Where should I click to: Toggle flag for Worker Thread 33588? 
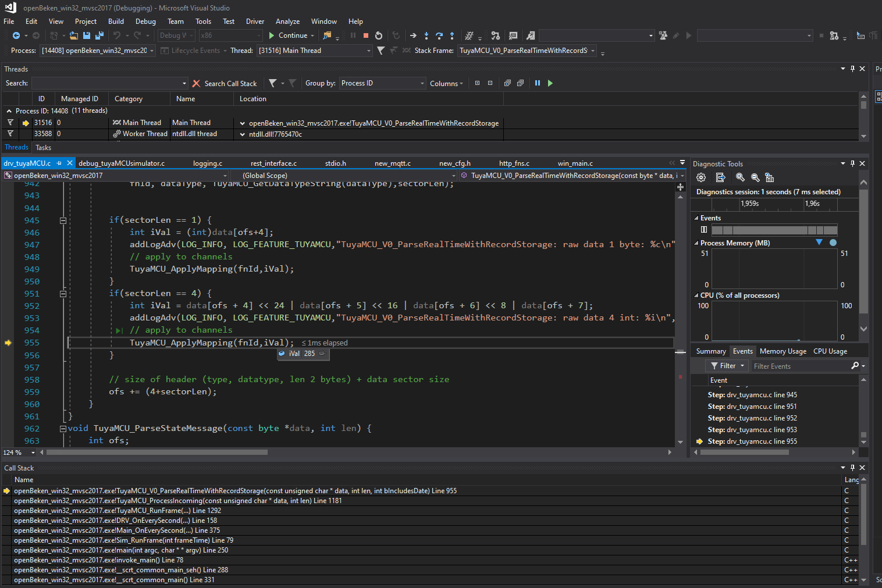click(10, 134)
